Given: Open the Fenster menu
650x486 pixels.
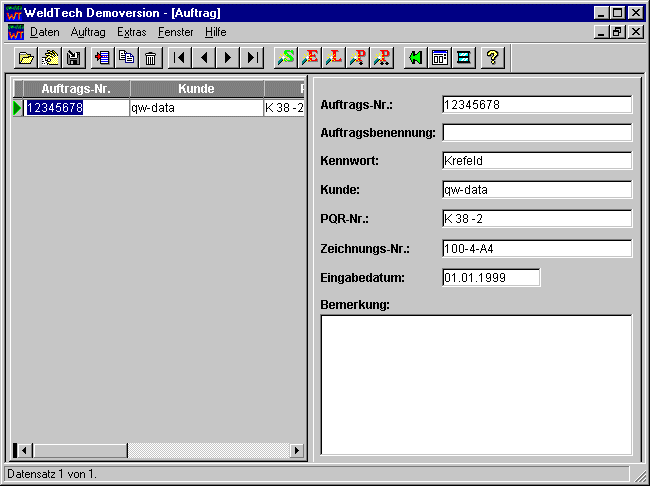Looking at the screenshot, I should coord(176,32).
